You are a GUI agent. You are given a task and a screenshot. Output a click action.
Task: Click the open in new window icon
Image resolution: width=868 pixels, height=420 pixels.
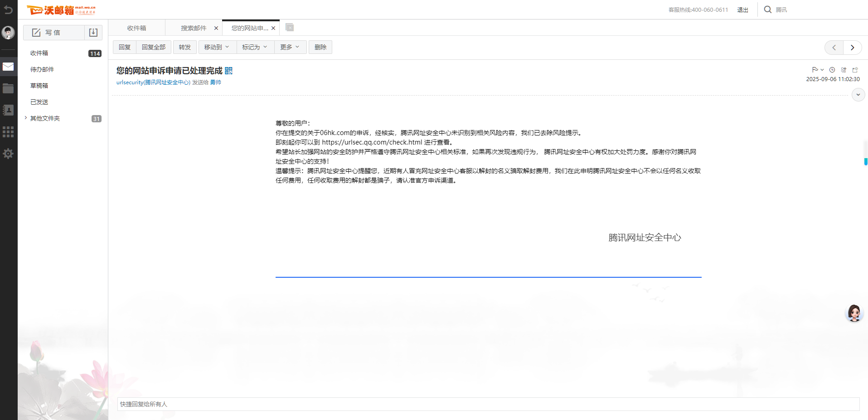(855, 70)
